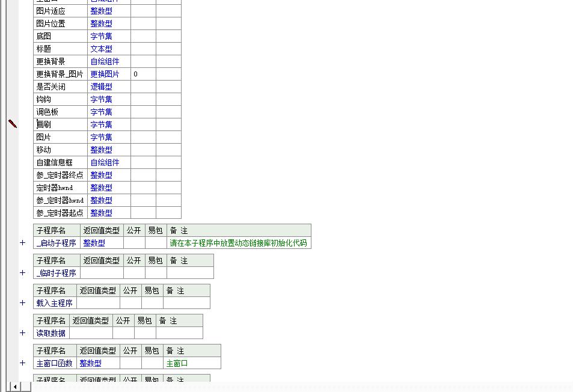Click the 主窗口 remark of 主窗口函数
The height and width of the screenshot is (392, 573).
click(x=177, y=363)
